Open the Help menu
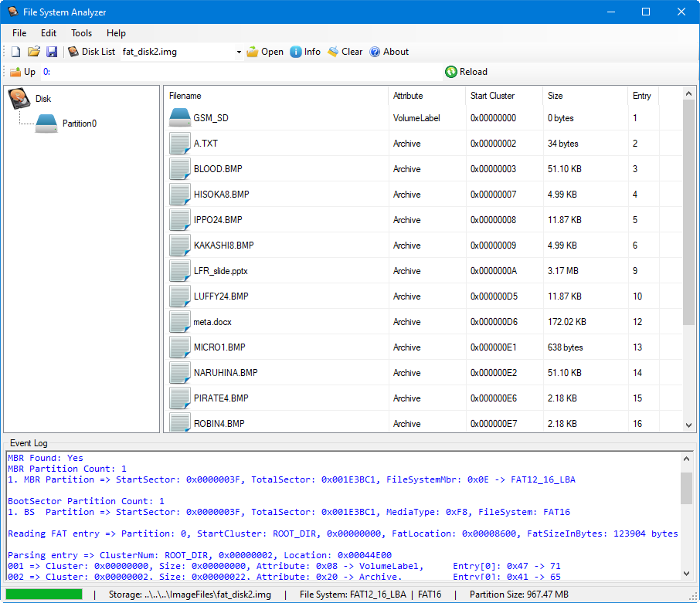This screenshot has width=700, height=603. [x=116, y=33]
